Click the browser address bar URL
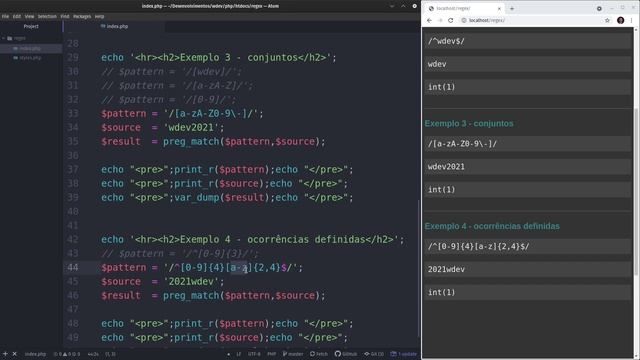640x360 pixels. pyautogui.click(x=487, y=20)
